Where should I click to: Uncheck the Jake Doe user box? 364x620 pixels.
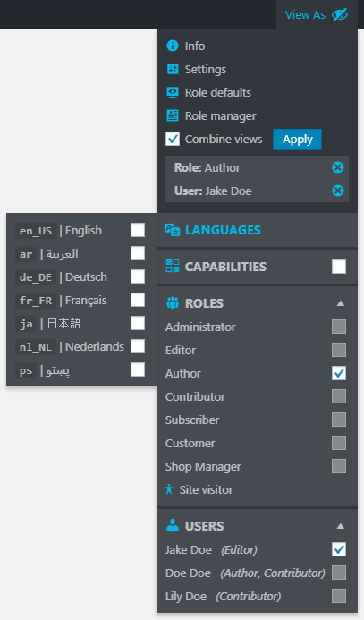[339, 549]
